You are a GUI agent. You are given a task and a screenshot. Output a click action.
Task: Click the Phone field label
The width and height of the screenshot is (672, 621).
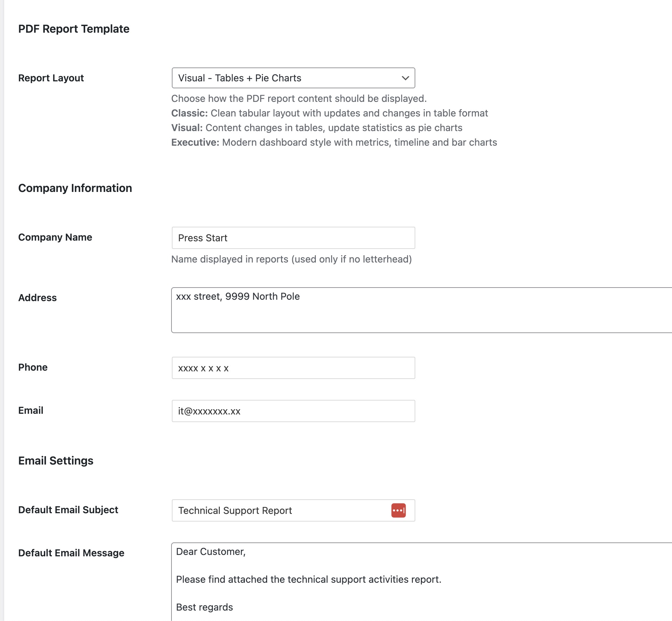(33, 367)
